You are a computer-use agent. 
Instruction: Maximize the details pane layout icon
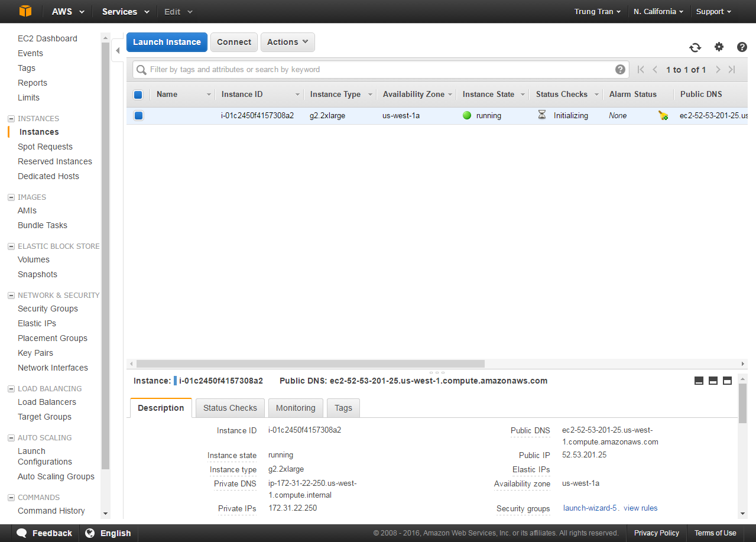727,381
